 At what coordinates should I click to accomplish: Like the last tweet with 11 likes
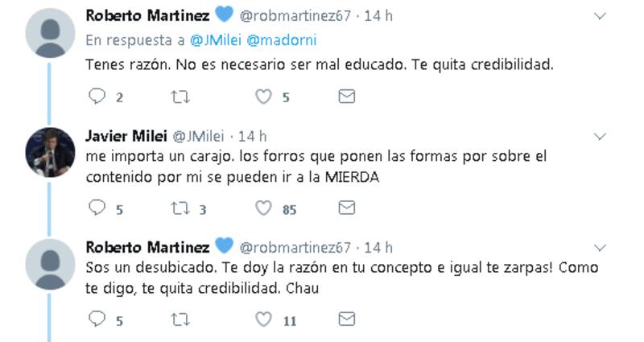pyautogui.click(x=263, y=319)
